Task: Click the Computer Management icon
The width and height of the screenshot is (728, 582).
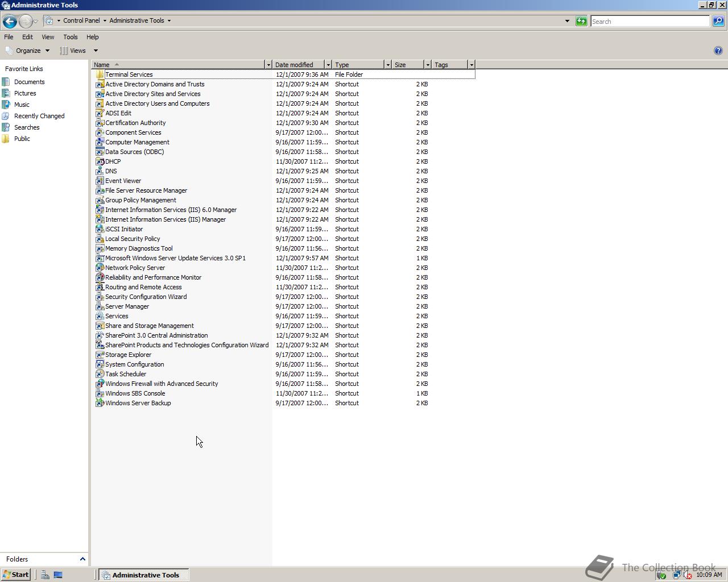Action: (x=100, y=142)
